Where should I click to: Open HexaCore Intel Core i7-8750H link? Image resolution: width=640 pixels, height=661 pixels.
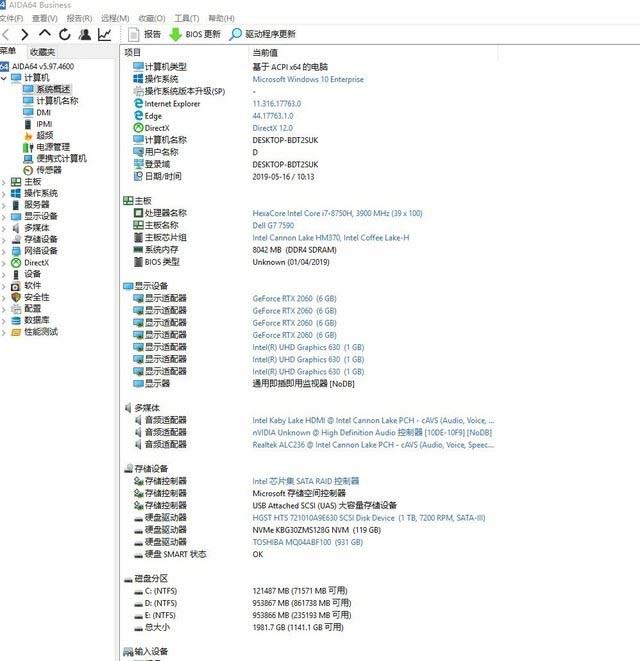337,213
